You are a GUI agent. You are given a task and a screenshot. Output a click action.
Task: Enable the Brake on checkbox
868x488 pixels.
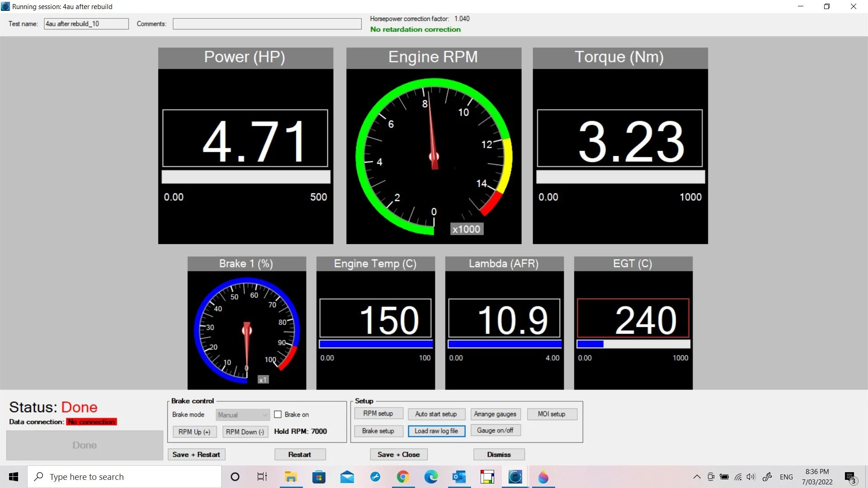point(278,414)
